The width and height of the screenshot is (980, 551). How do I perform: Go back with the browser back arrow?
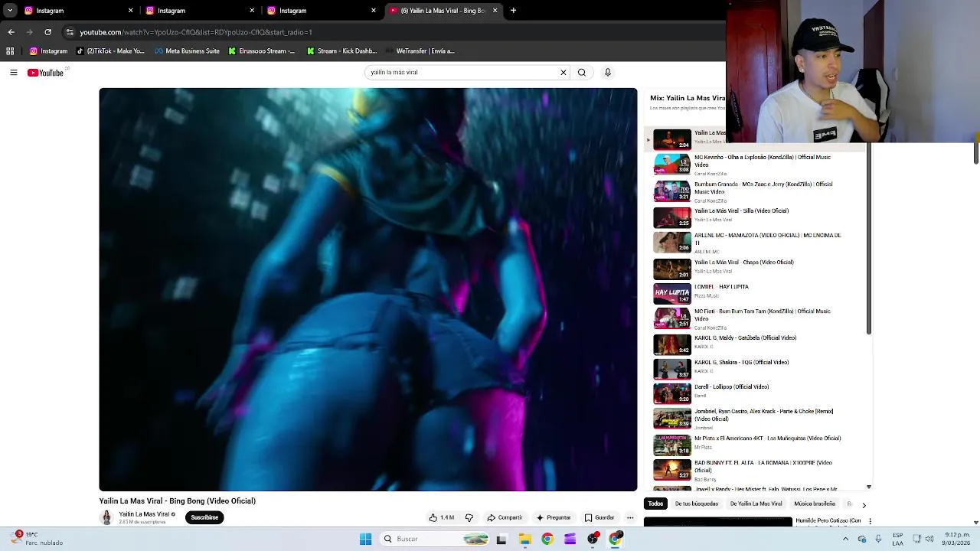pyautogui.click(x=11, y=32)
